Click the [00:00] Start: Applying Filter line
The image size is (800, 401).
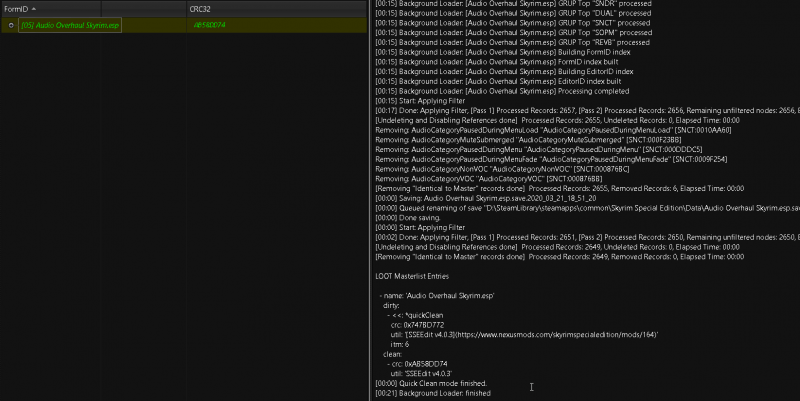click(420, 228)
